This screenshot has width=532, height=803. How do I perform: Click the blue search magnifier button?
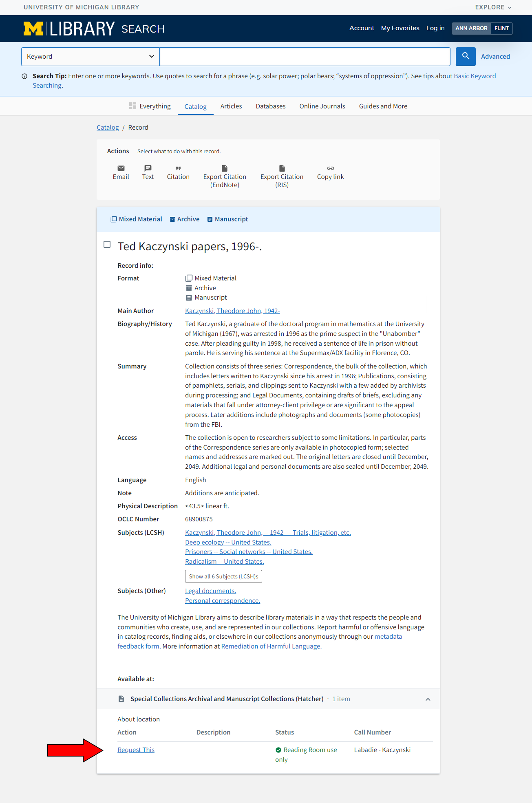point(466,56)
